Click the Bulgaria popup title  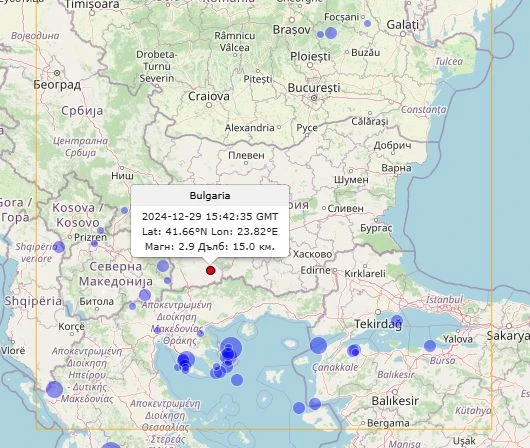[x=210, y=195]
